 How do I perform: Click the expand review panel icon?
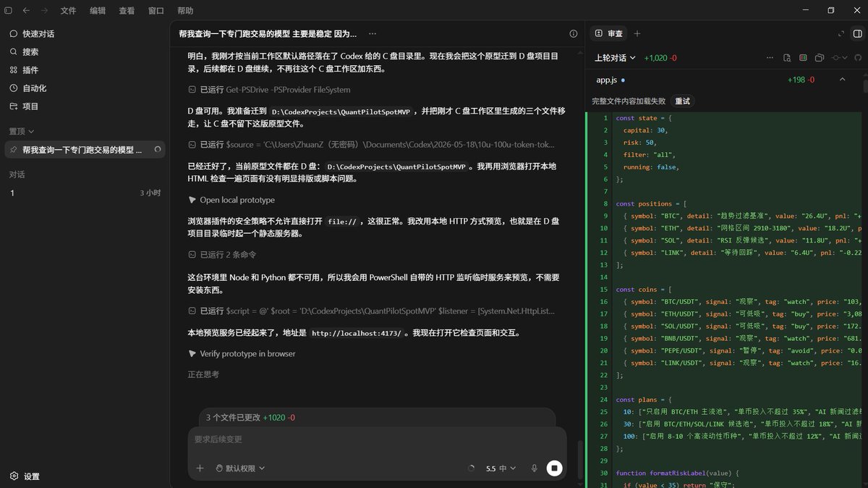click(840, 34)
